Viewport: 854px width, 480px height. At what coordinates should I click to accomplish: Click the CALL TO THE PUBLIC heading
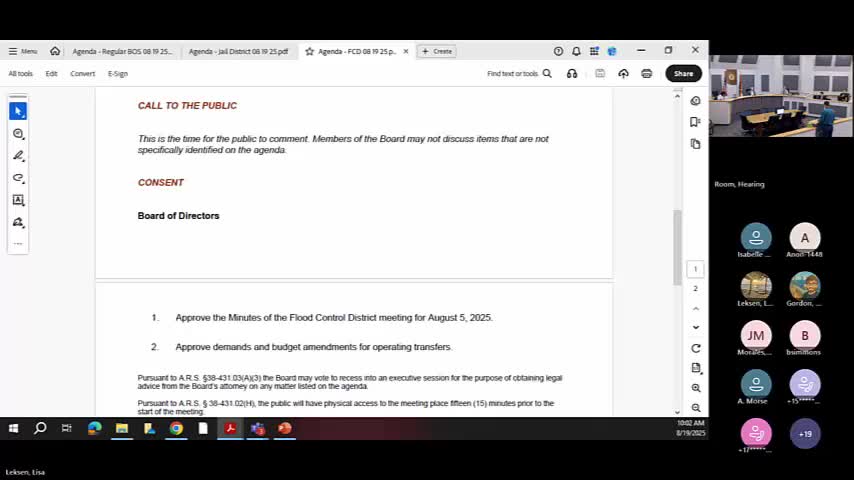click(187, 106)
